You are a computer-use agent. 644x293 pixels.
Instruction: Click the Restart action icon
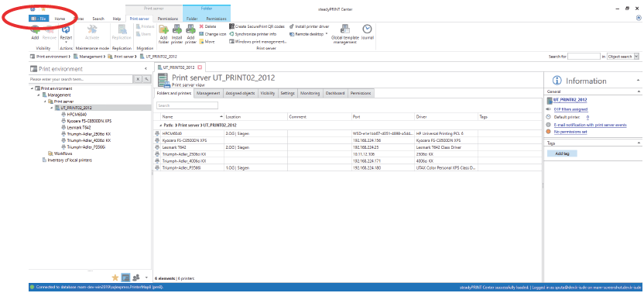[65, 29]
